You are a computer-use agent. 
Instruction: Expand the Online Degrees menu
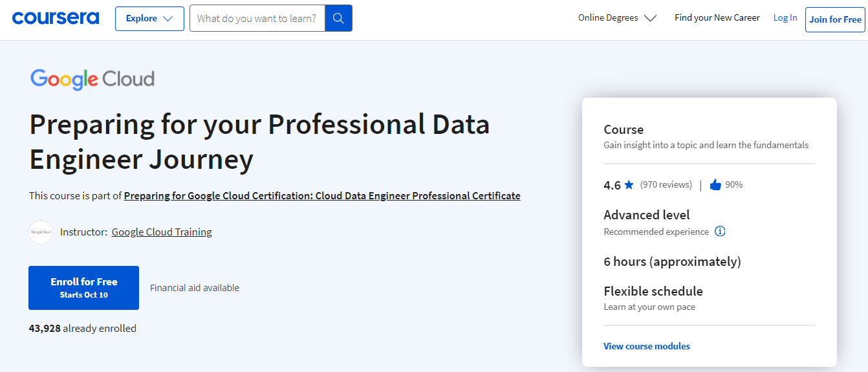[617, 18]
